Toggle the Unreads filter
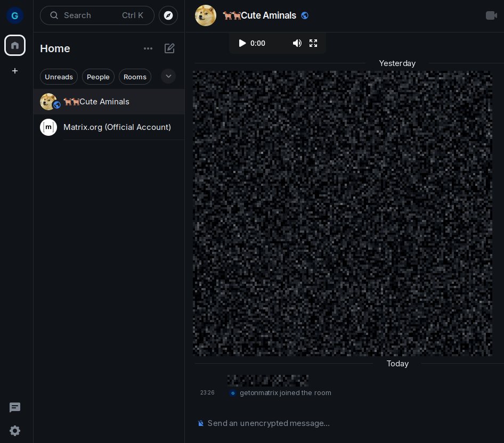This screenshot has width=504, height=443. pos(59,77)
